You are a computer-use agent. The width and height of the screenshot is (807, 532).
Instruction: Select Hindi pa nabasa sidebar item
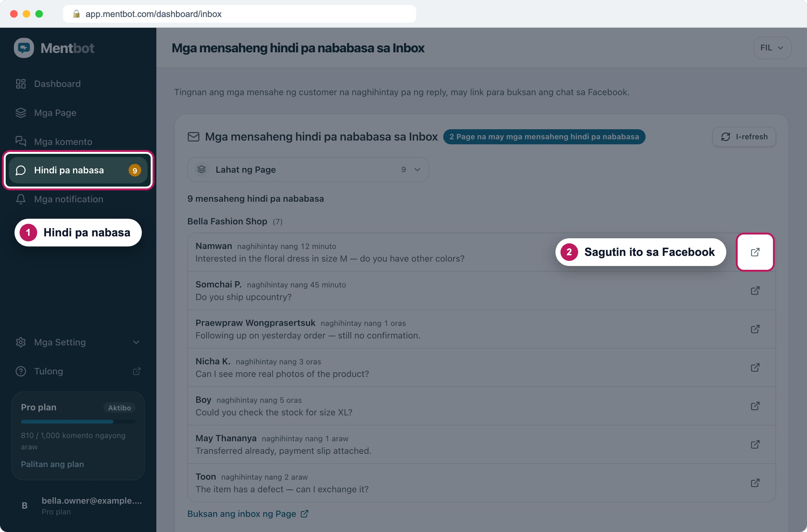[78, 170]
